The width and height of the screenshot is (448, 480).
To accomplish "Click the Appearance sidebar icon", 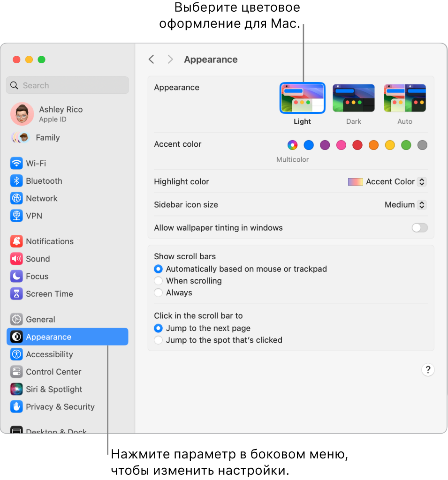I will coord(16,337).
